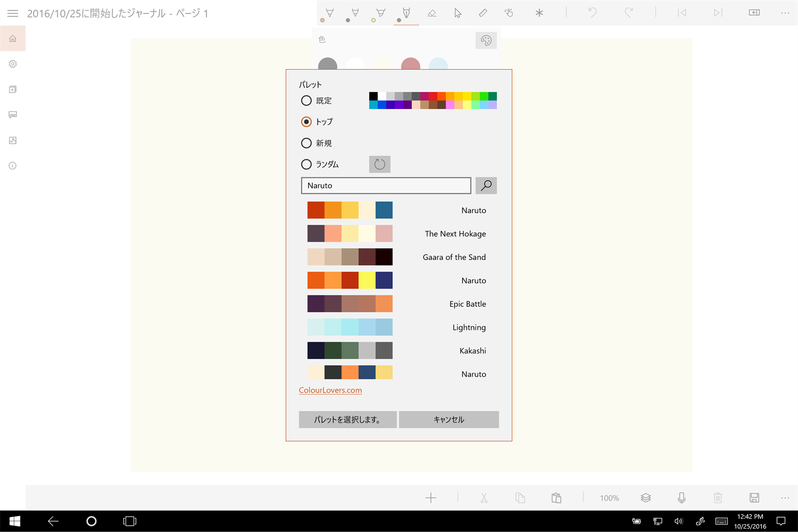Select the eraser tool in top toolbar
This screenshot has width=798, height=532.
pyautogui.click(x=432, y=13)
